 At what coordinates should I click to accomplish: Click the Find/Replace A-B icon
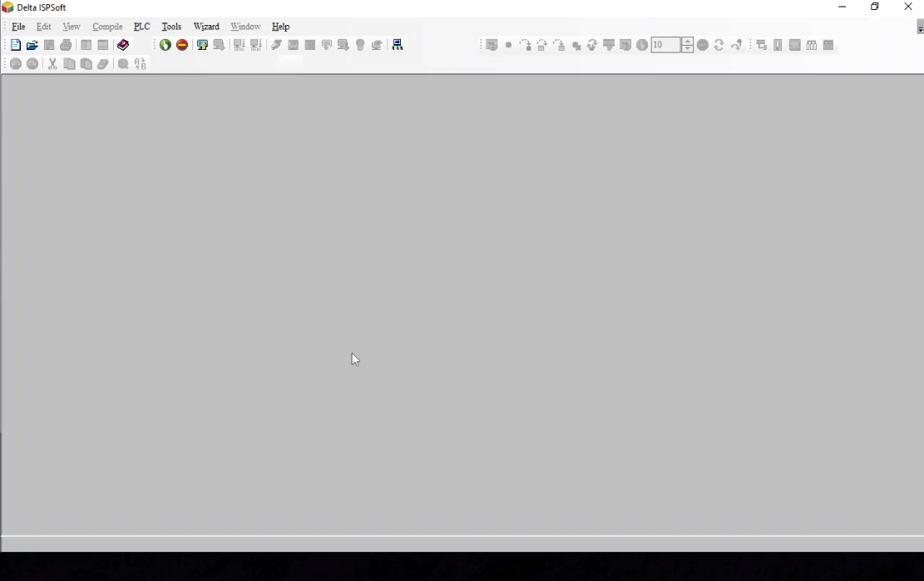coord(141,64)
